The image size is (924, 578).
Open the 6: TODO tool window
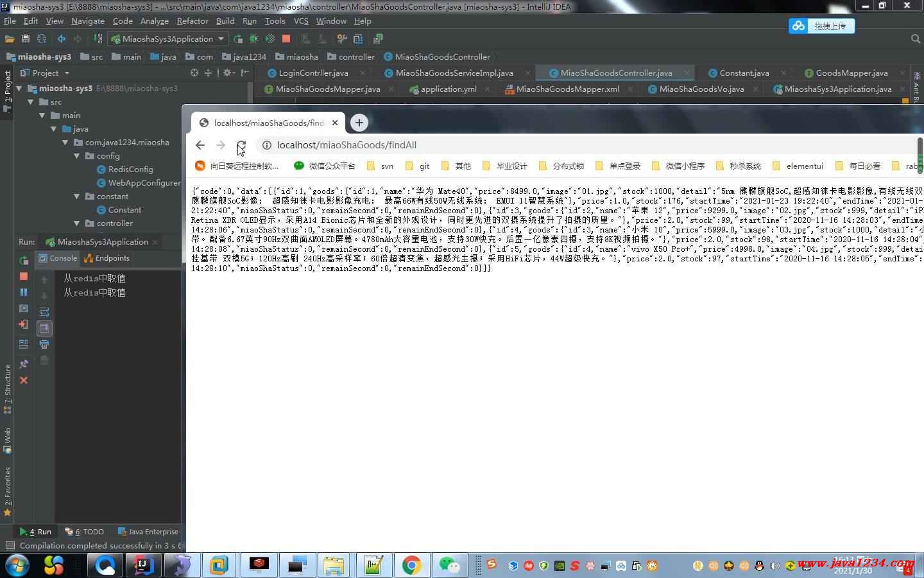coord(84,532)
